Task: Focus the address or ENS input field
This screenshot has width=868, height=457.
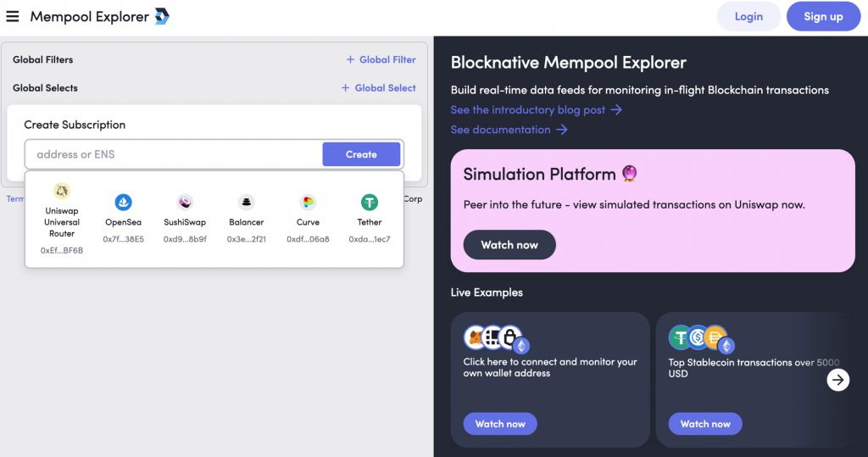Action: pos(174,154)
